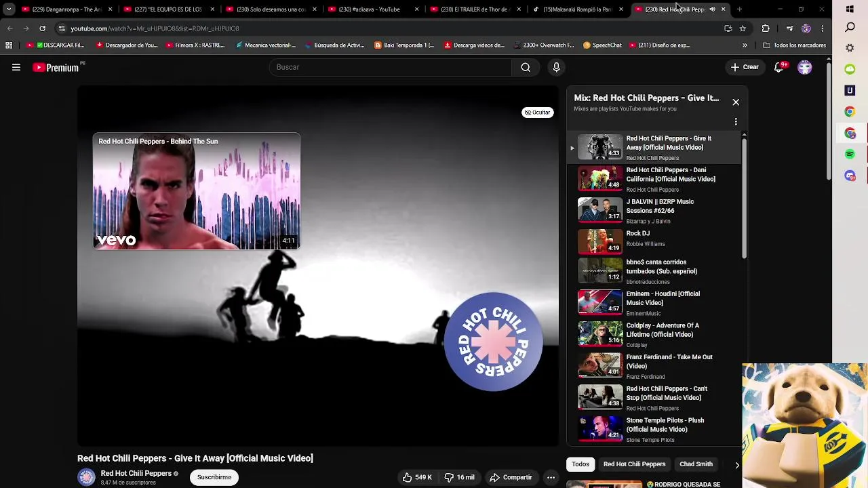Open Spotify from the taskbar

(850, 155)
